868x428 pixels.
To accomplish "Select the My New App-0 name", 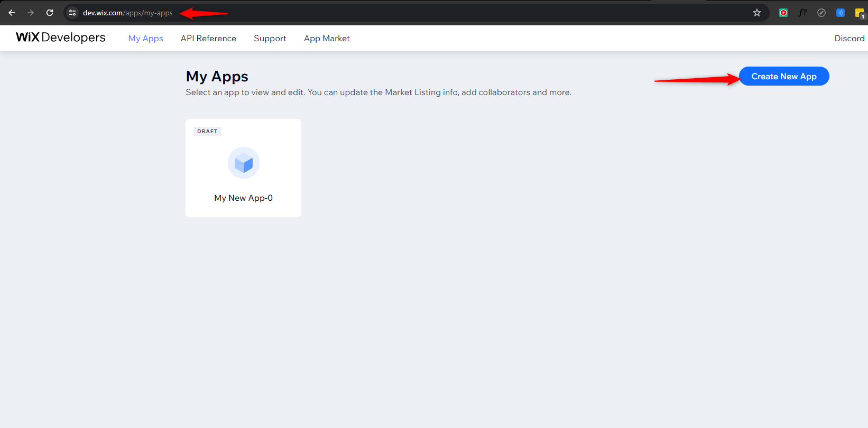I will click(244, 198).
